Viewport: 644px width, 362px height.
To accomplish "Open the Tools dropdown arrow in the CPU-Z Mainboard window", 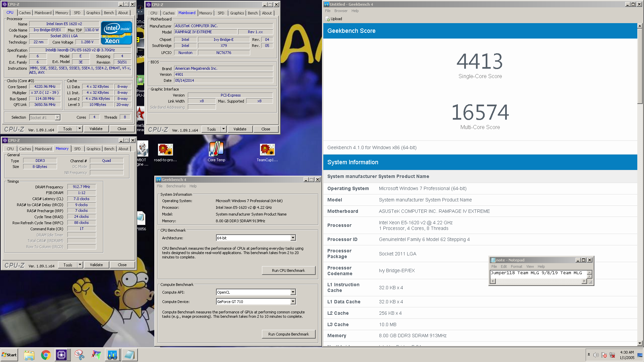I will [223, 129].
